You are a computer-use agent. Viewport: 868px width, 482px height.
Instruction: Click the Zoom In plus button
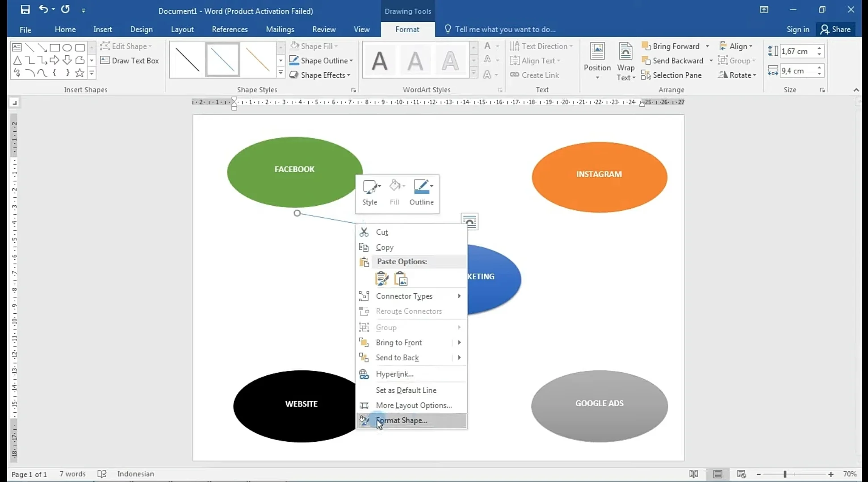(x=831, y=474)
